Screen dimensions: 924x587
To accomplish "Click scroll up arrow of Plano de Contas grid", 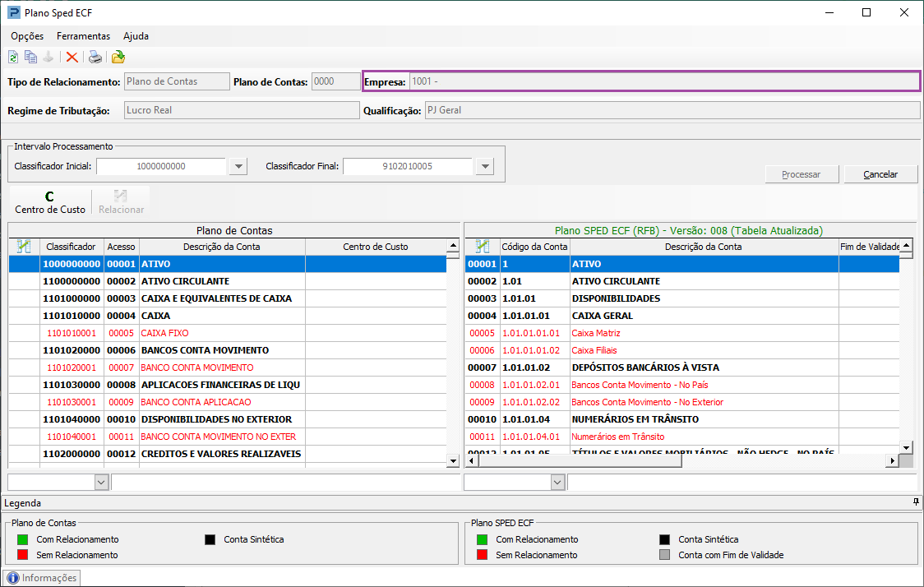I will pyautogui.click(x=453, y=245).
